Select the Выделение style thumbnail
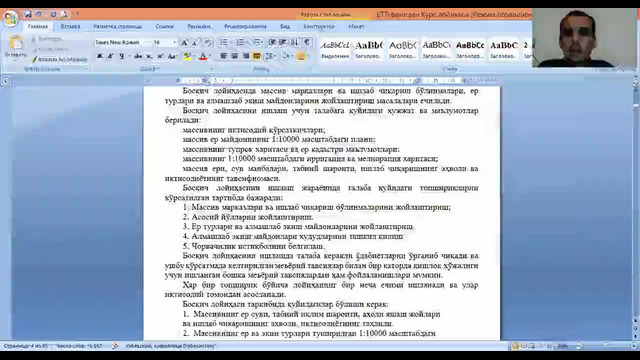Screen dimensions: 640x360 335,50
